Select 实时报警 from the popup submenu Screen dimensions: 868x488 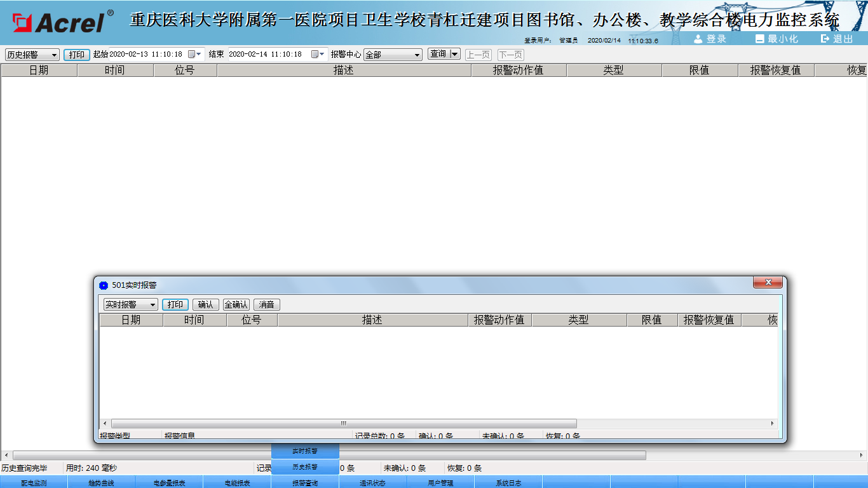305,451
